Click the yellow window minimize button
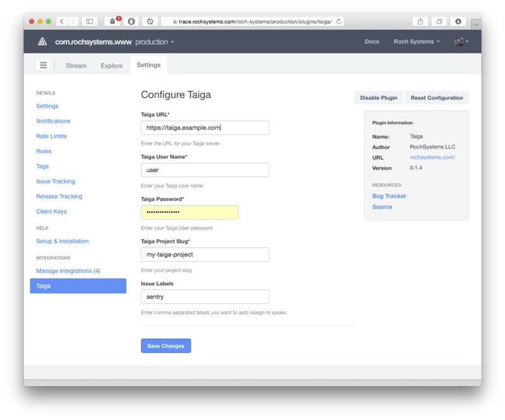The image size is (505, 420). (x=40, y=21)
